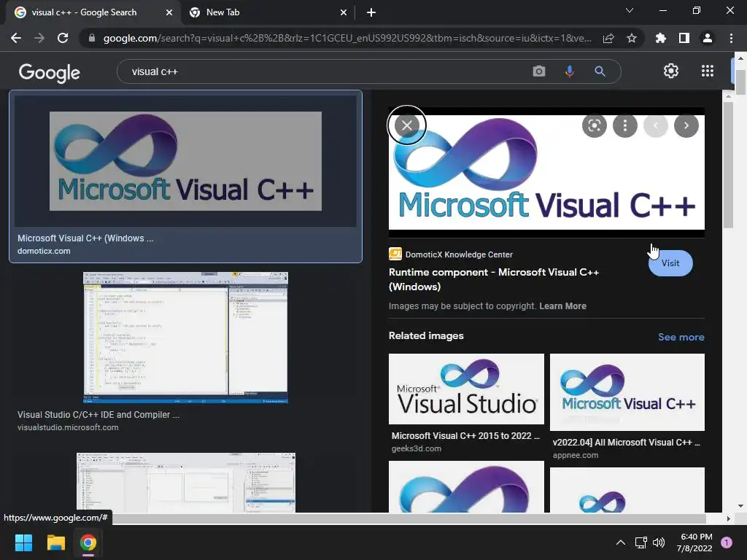Show previous image in preview

click(x=656, y=125)
